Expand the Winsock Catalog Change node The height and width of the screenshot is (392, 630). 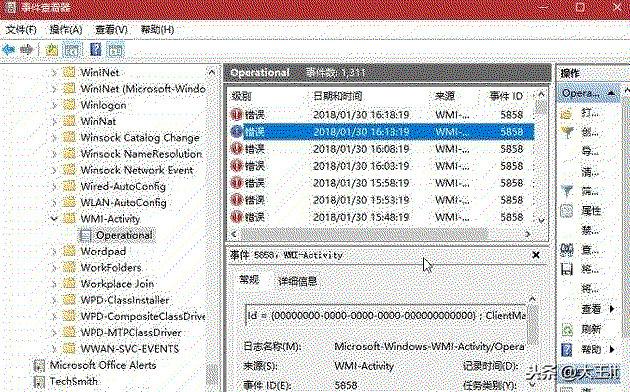[54, 138]
